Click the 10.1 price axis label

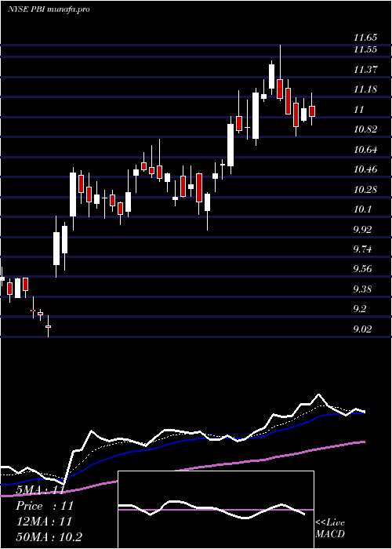[362, 209]
